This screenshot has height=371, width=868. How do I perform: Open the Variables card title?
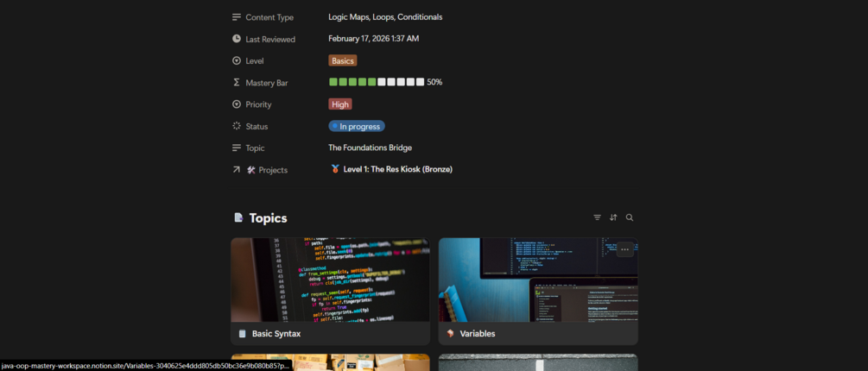(477, 334)
